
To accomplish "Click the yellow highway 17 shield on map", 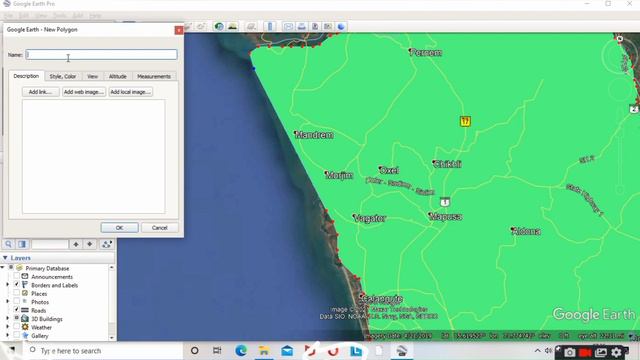I will pyautogui.click(x=465, y=121).
